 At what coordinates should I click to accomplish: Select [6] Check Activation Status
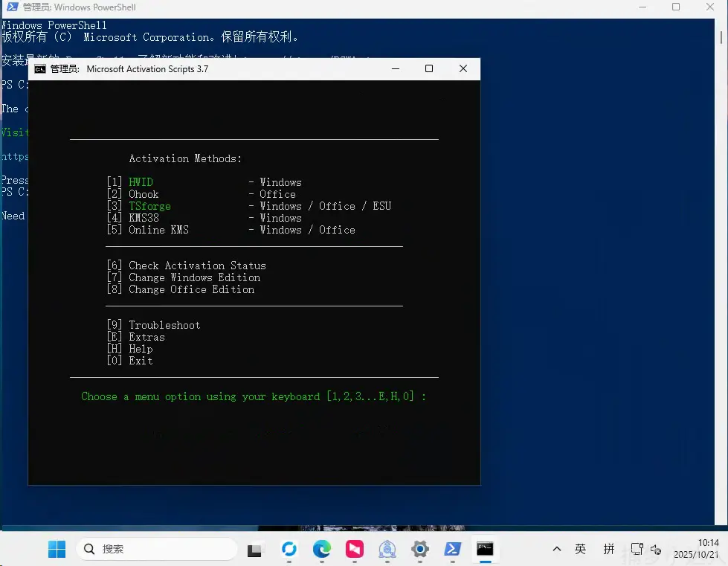196,265
